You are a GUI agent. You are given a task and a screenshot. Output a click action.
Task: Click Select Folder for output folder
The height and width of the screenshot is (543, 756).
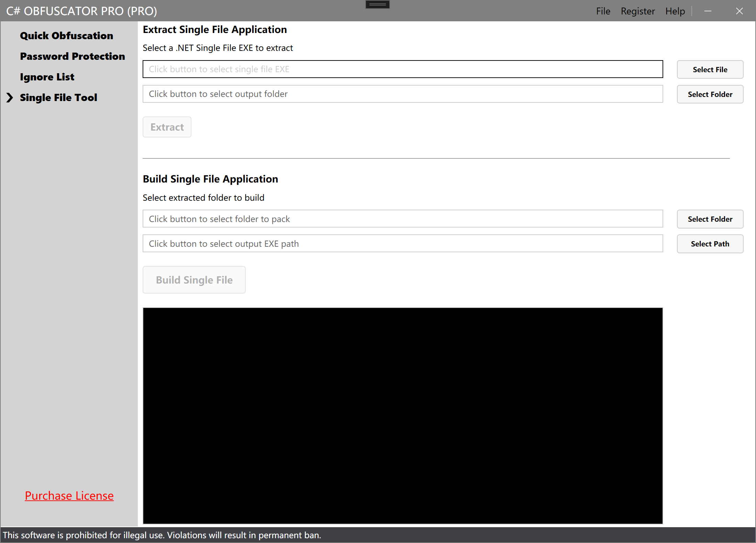(710, 94)
